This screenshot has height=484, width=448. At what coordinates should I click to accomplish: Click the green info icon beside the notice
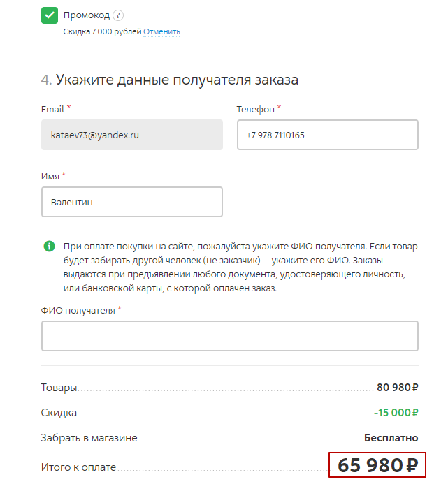point(50,247)
